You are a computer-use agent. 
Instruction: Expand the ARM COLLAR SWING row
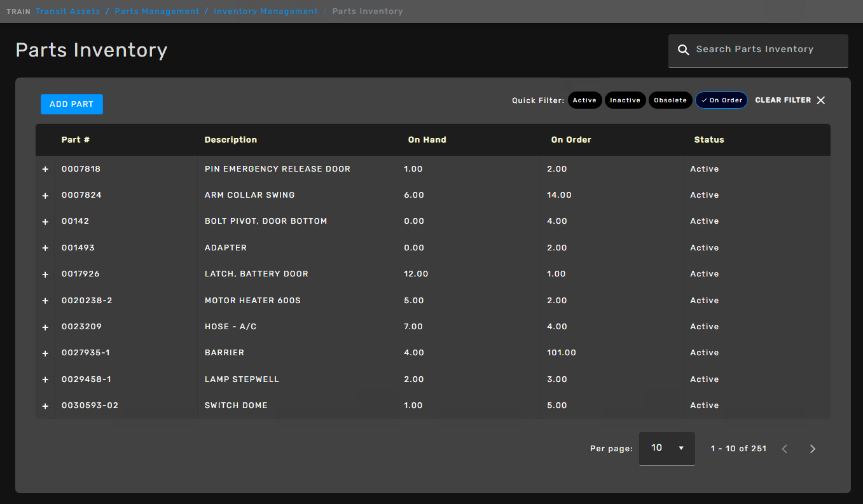click(x=45, y=196)
